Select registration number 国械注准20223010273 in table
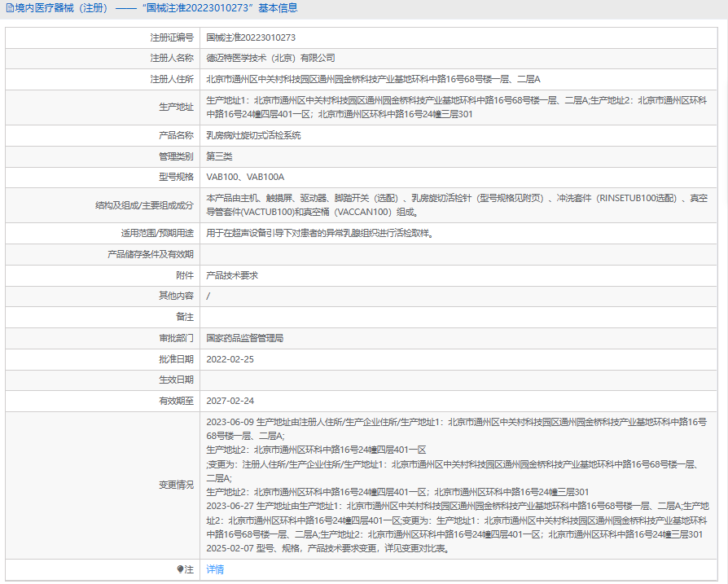 click(251, 37)
